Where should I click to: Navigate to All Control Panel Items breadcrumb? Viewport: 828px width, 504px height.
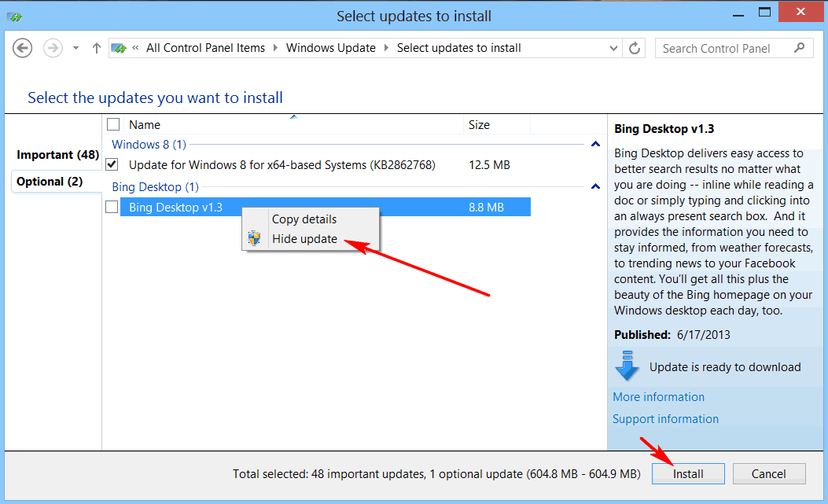[x=205, y=48]
